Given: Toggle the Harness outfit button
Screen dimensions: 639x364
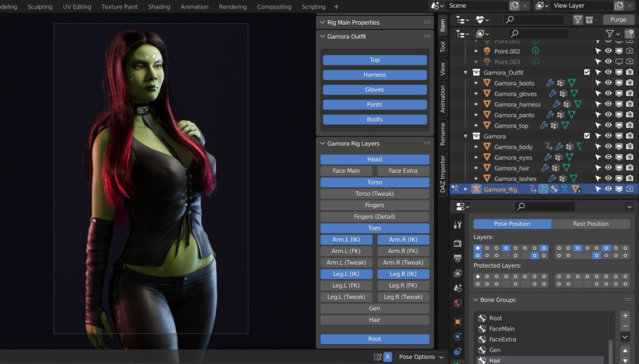Looking at the screenshot, I should coord(374,75).
